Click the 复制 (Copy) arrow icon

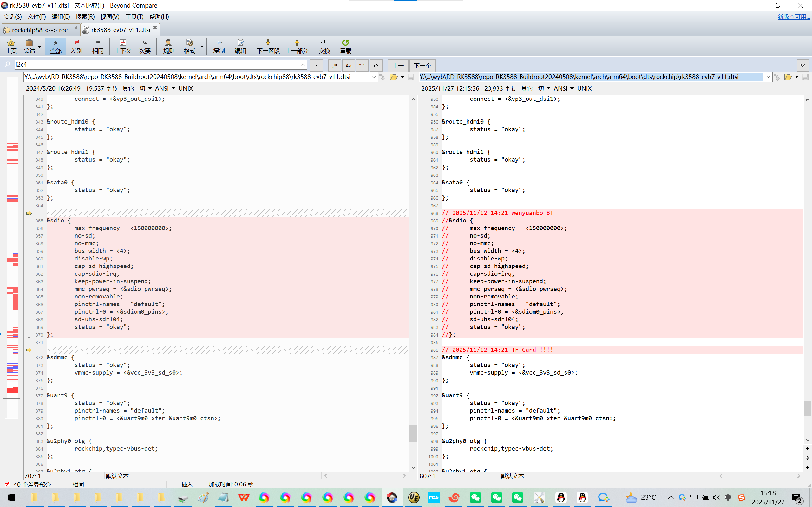click(219, 46)
